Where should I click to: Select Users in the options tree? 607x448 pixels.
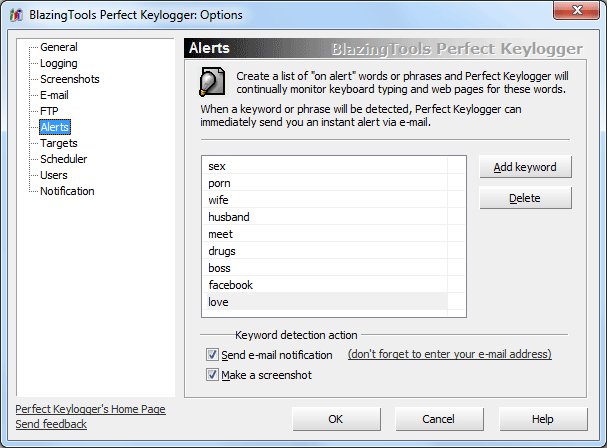54,175
